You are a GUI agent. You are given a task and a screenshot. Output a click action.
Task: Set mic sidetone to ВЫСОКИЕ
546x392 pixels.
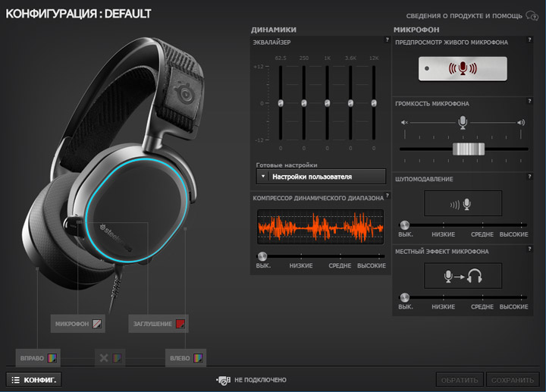514,307
